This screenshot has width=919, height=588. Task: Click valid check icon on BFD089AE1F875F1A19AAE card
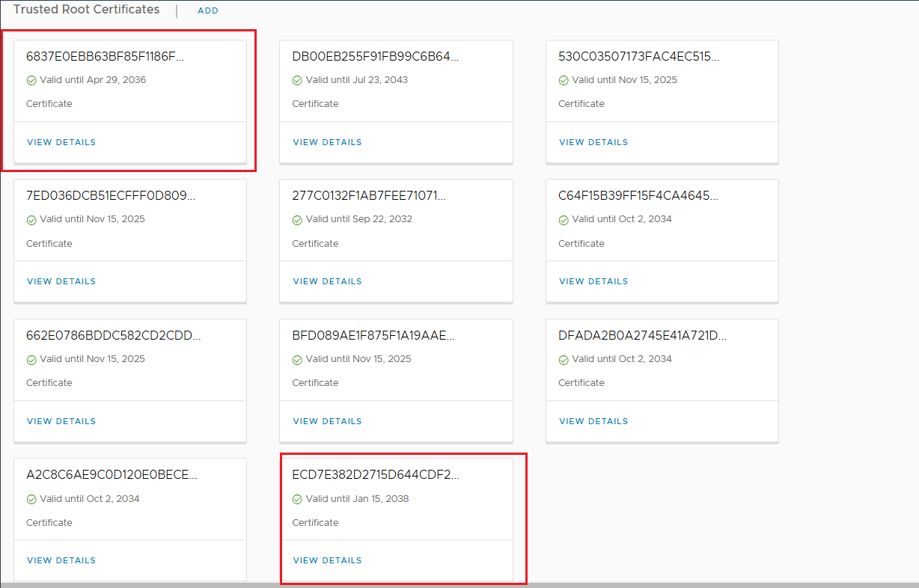pyautogui.click(x=297, y=359)
